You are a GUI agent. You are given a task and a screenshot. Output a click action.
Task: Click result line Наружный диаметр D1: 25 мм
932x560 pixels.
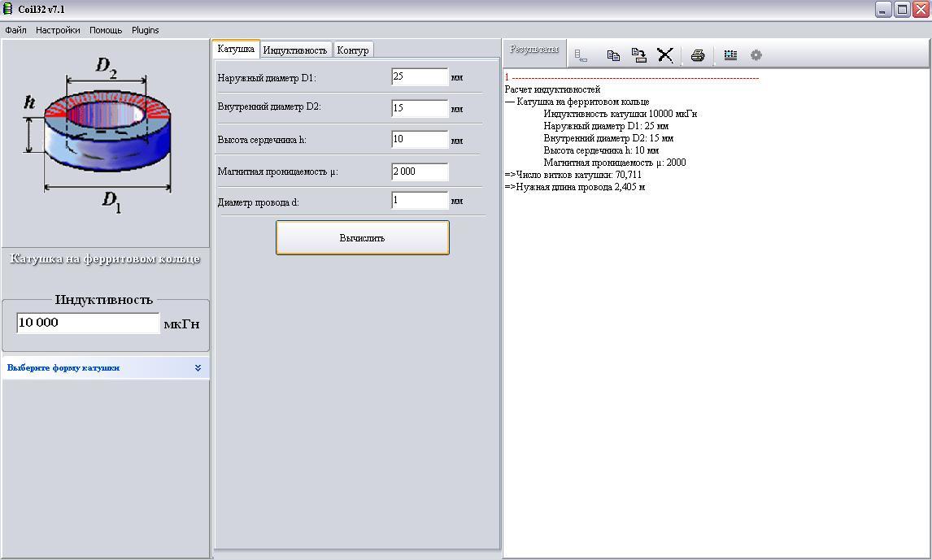[606, 126]
